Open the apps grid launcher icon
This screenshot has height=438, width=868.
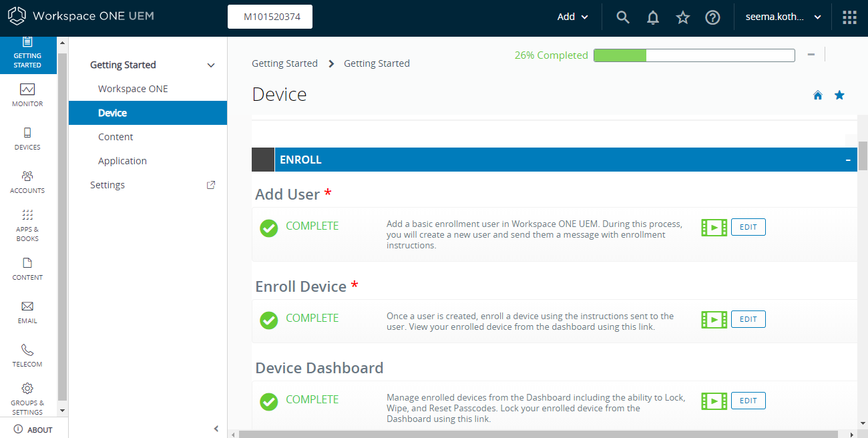pos(849,17)
